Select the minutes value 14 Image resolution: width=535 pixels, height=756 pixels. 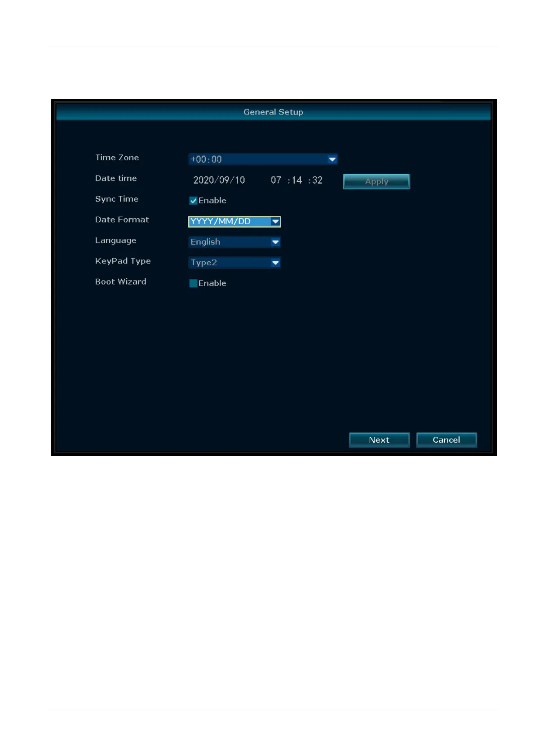pyautogui.click(x=297, y=180)
